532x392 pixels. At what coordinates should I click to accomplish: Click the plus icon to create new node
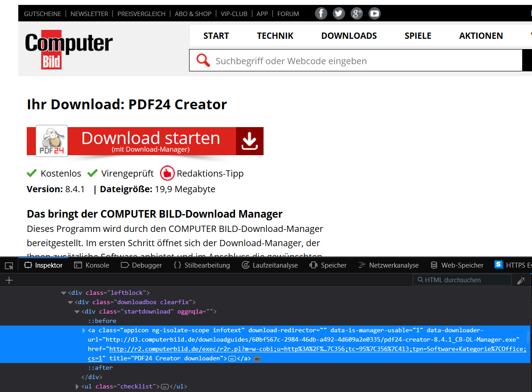pos(8,280)
